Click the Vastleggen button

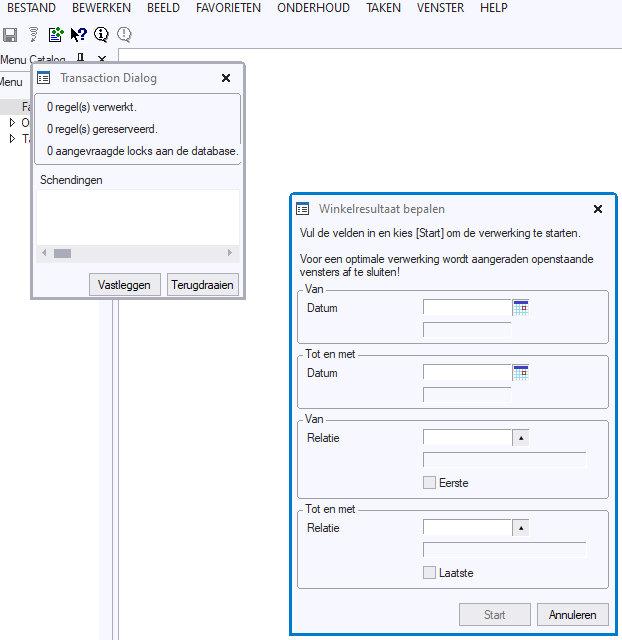[124, 284]
